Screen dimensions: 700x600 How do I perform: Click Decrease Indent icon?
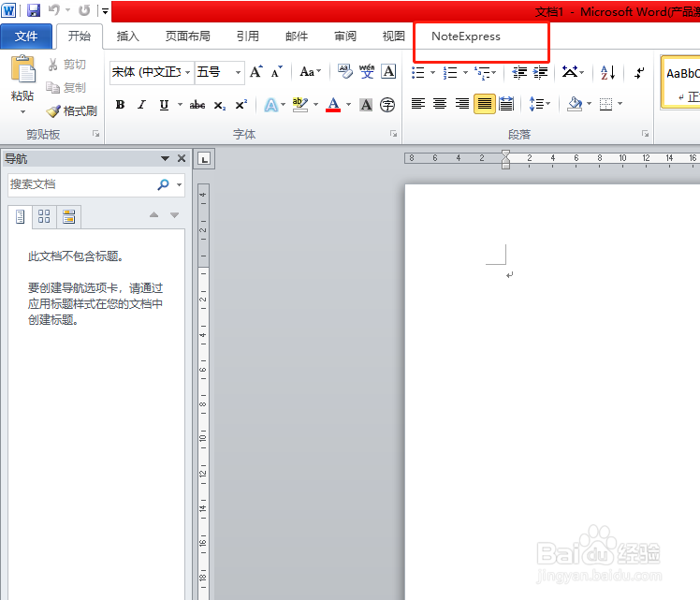(x=519, y=72)
